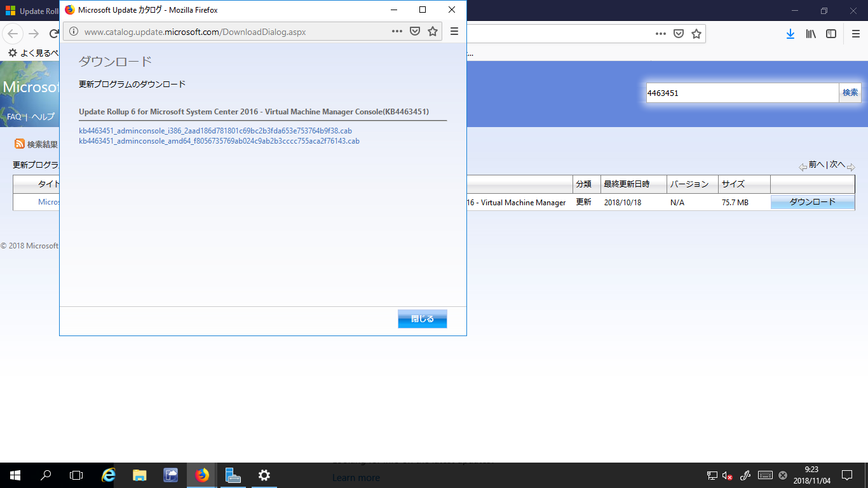Open Server Manager icon in taskbar
This screenshot has height=488, width=868.
233,475
